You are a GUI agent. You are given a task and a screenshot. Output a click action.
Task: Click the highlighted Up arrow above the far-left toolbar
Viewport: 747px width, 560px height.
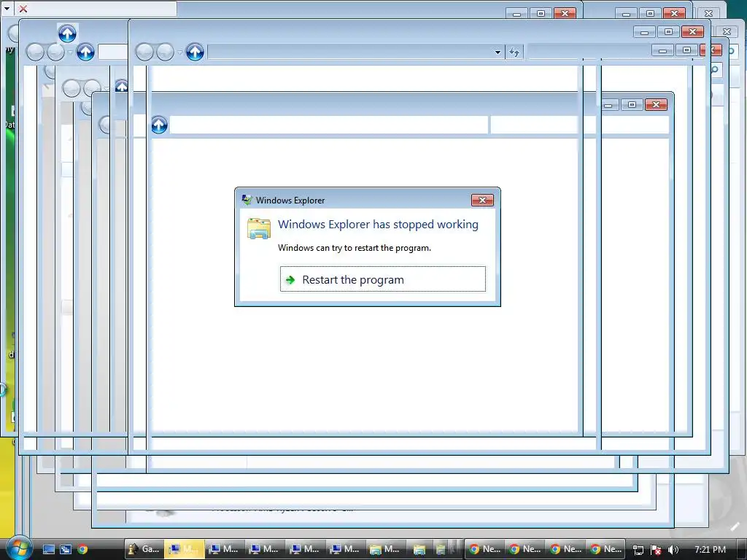click(x=67, y=34)
